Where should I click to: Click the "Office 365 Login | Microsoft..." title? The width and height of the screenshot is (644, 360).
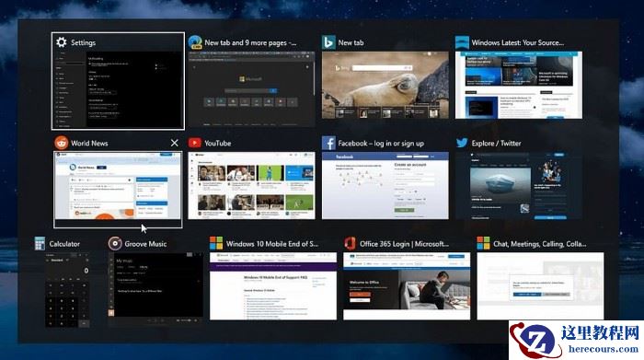(404, 244)
